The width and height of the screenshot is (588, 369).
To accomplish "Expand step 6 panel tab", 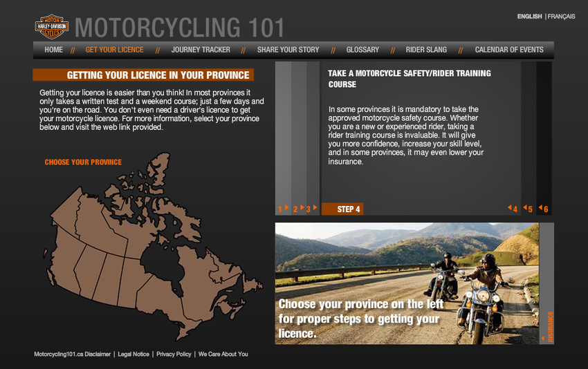I will click(x=544, y=139).
